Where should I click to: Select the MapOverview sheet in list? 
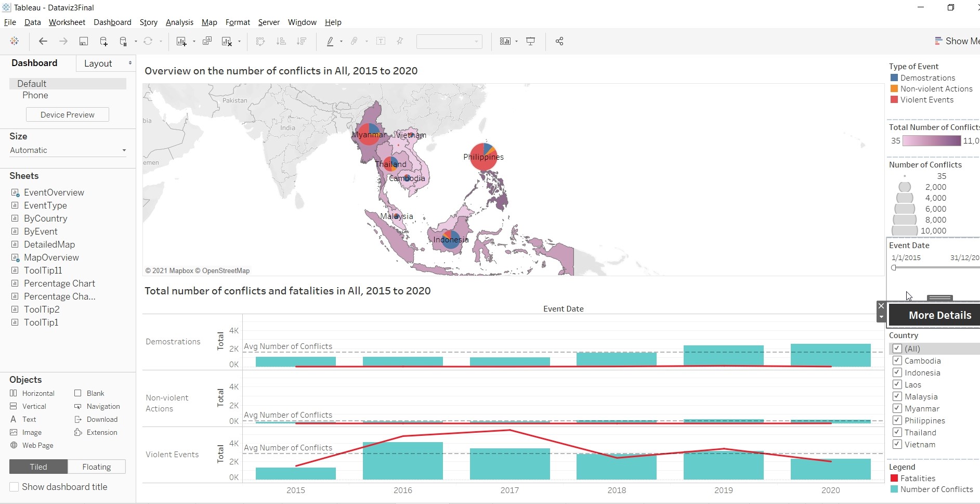click(x=51, y=257)
